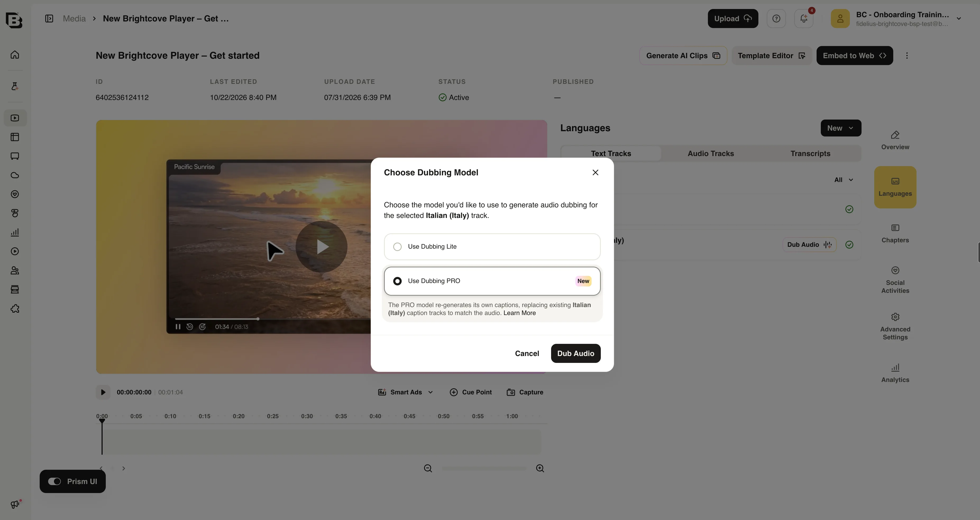Open the puzzle piece integrations icon
980x520 pixels.
[15, 308]
